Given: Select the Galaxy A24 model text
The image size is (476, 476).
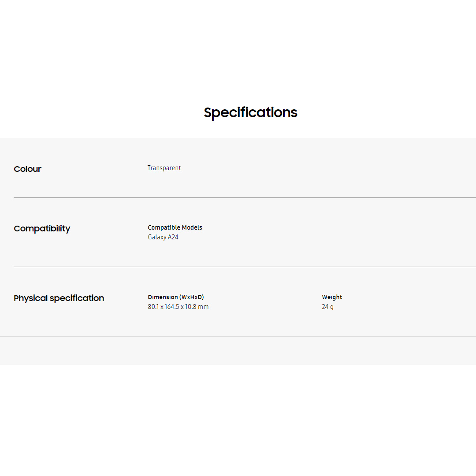Looking at the screenshot, I should pyautogui.click(x=163, y=237).
